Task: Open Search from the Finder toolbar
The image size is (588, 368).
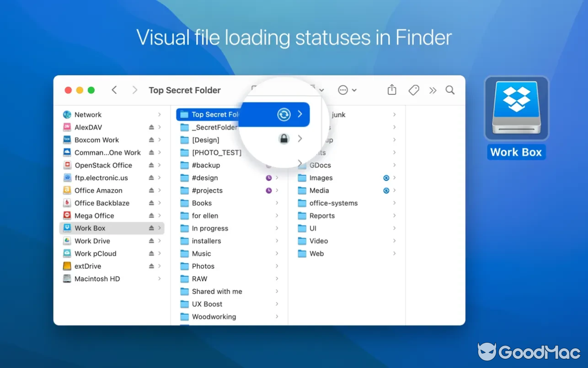Action: tap(450, 90)
